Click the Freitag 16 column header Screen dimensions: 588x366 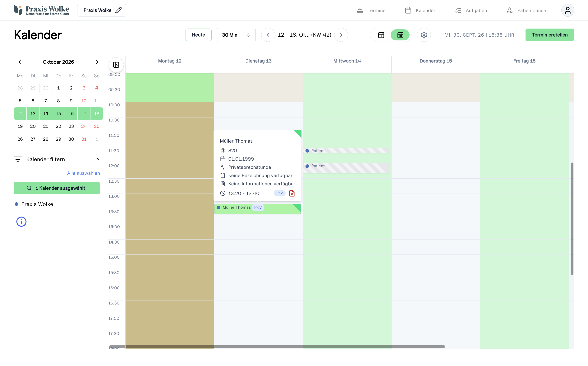point(524,61)
